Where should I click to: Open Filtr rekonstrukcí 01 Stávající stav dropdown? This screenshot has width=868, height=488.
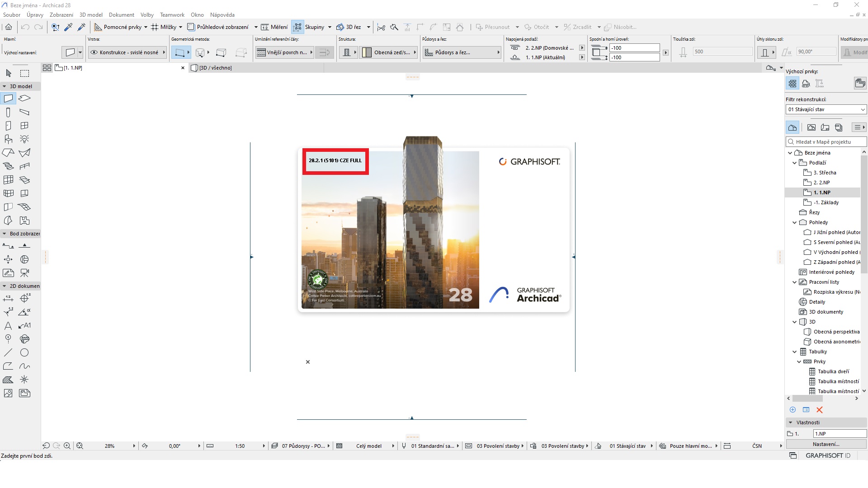[826, 109]
